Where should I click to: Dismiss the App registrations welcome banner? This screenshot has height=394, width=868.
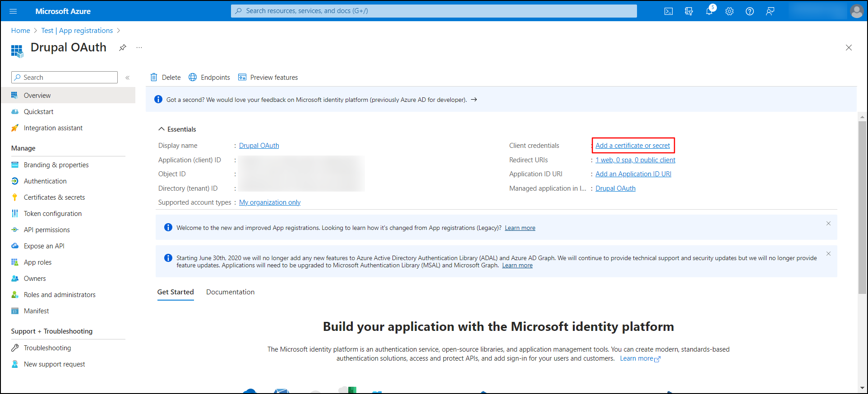[828, 224]
